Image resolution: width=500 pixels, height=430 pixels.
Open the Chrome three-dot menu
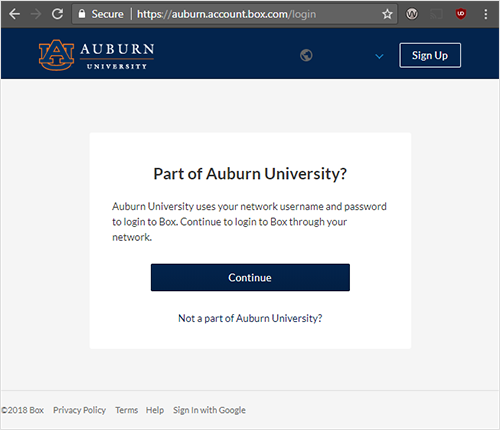486,14
